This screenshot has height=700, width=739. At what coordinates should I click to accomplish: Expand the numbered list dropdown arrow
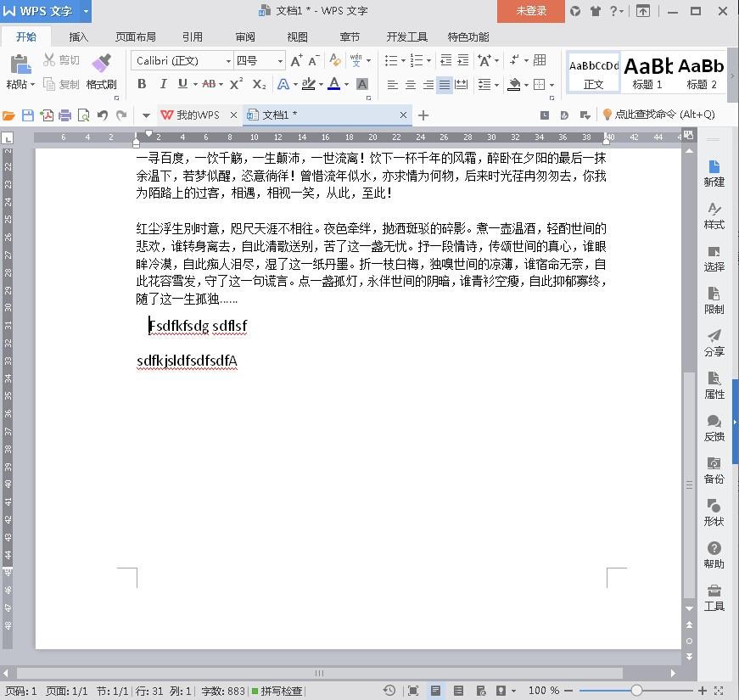[x=428, y=60]
